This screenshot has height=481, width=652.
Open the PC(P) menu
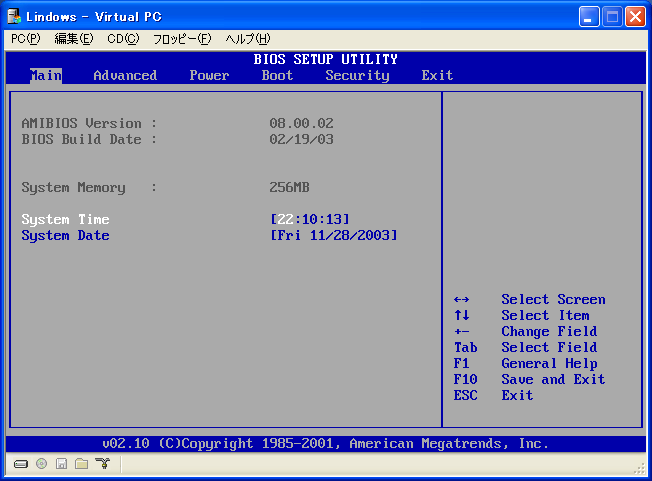point(26,39)
